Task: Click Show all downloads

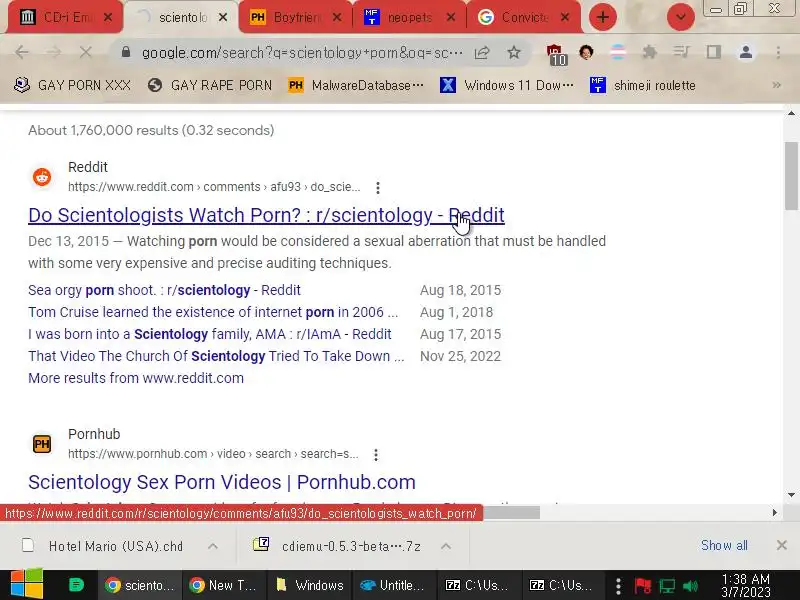Action: pos(724,545)
